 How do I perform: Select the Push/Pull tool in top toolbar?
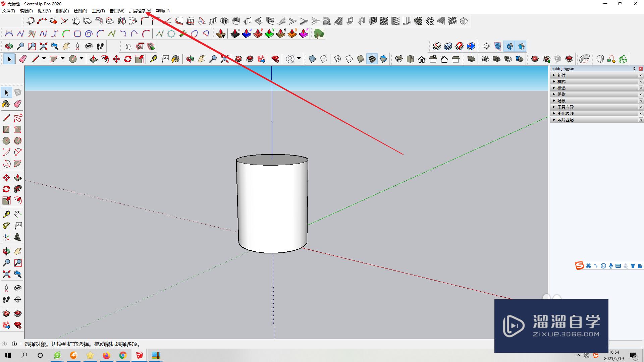[94, 59]
